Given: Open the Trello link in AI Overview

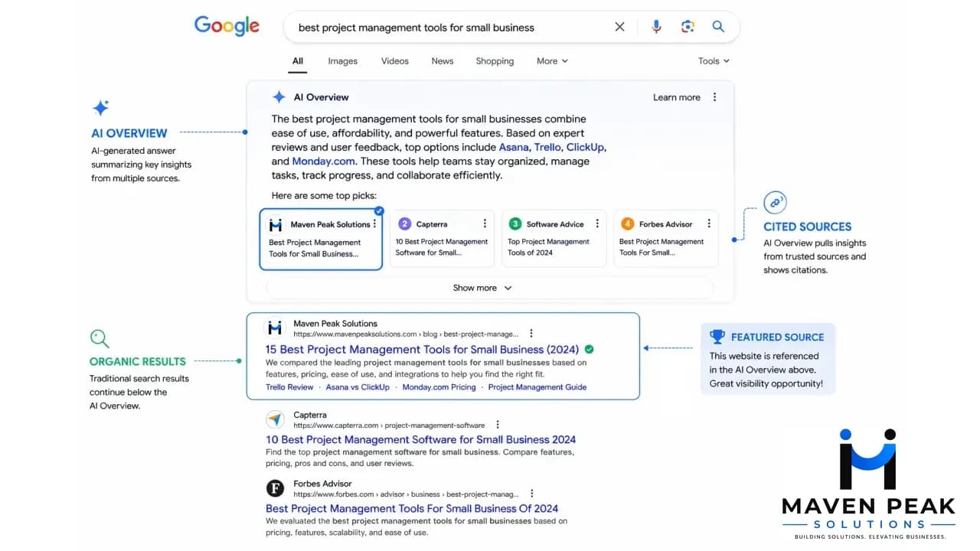Looking at the screenshot, I should pos(547,147).
